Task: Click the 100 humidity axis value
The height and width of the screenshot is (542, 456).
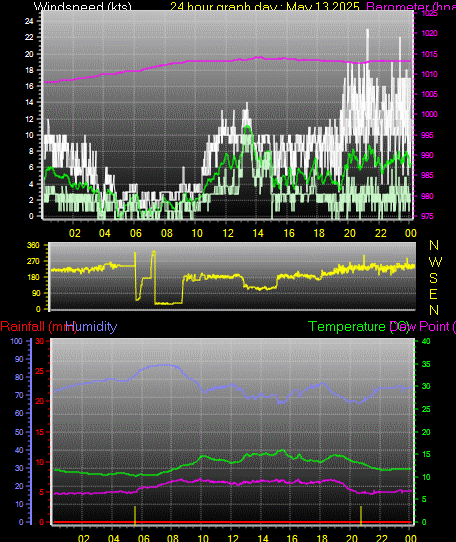Action: click(16, 341)
